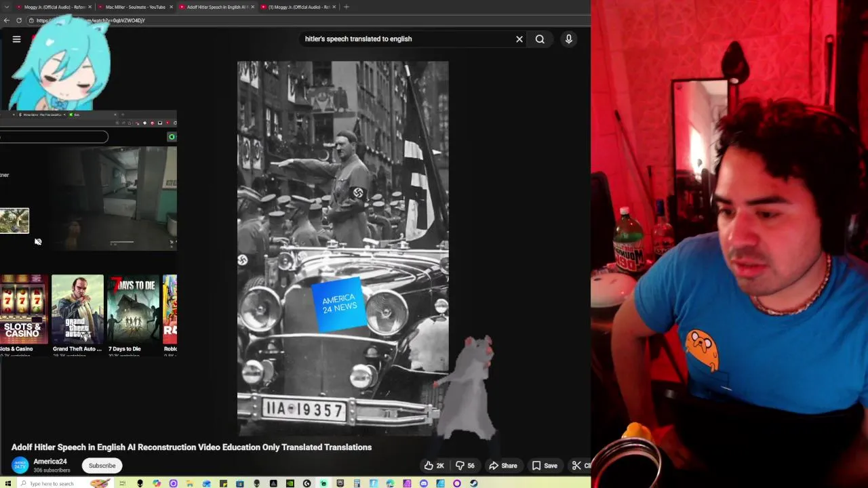Click the small landscape thumbnail in overlay window
The width and height of the screenshot is (868, 488).
pos(14,221)
